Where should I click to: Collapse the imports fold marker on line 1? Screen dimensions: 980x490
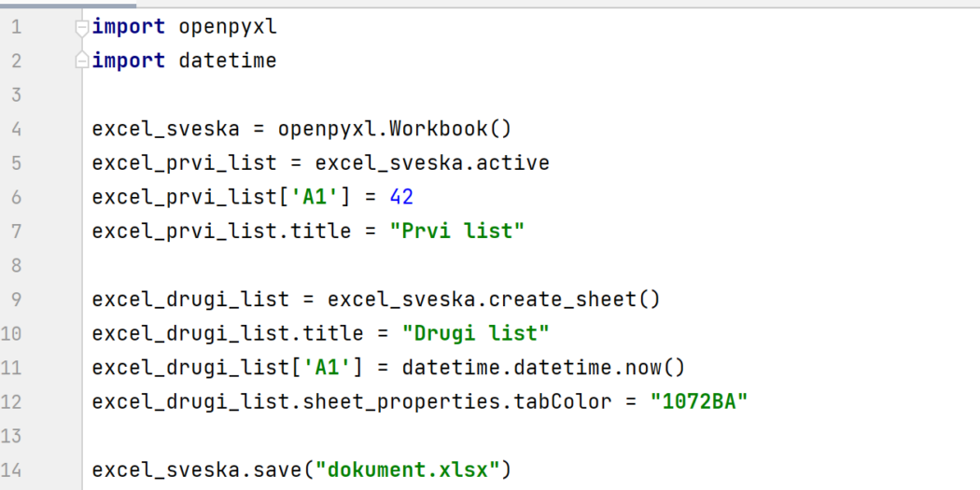coord(82,28)
